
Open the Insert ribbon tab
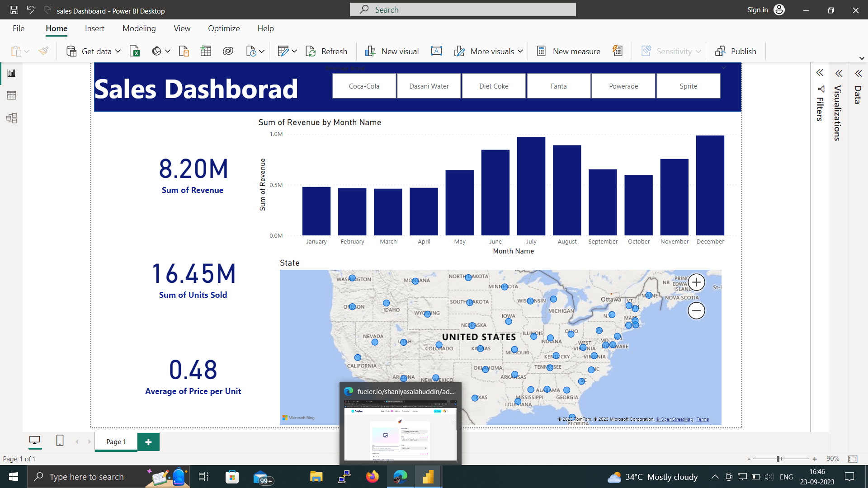coord(94,28)
